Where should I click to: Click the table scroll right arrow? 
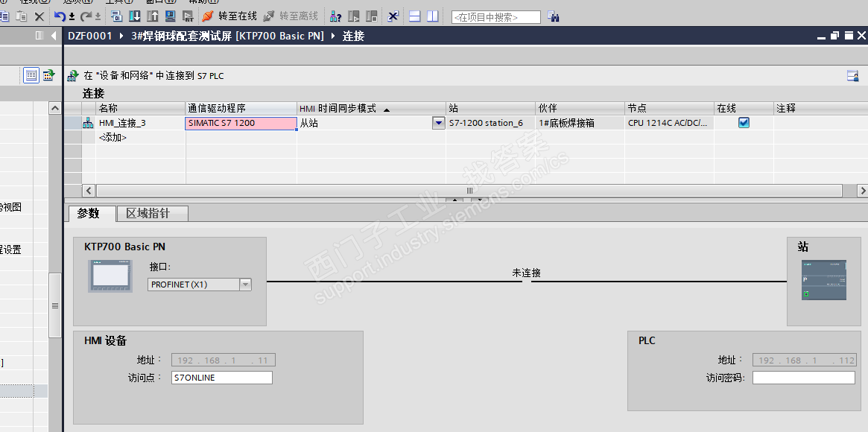click(x=862, y=190)
